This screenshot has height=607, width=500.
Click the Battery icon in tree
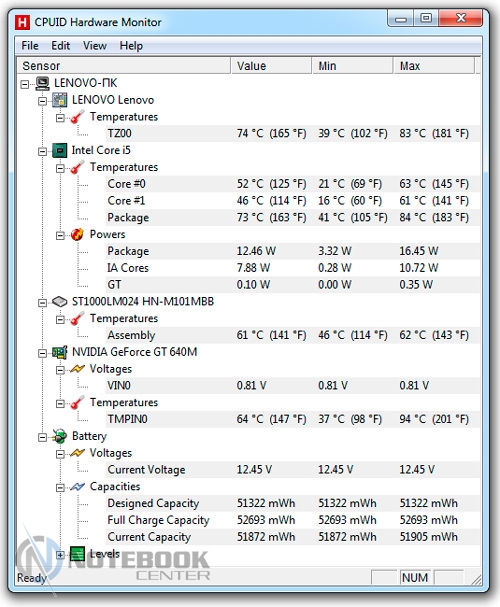tap(60, 436)
